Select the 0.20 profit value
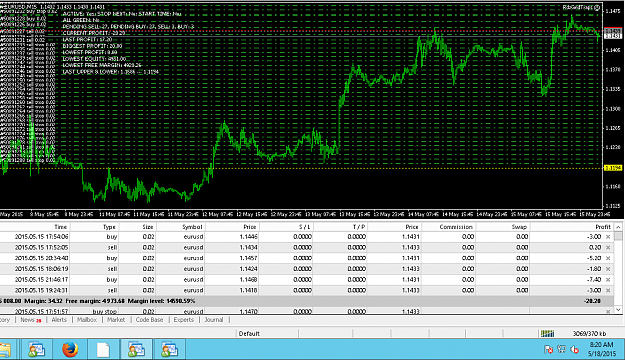 (595, 247)
